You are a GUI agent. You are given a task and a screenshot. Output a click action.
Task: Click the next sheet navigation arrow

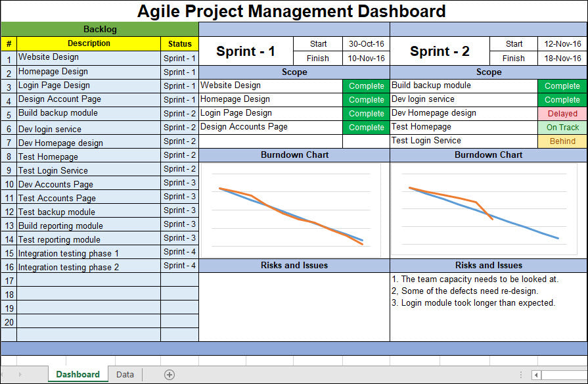coord(18,374)
